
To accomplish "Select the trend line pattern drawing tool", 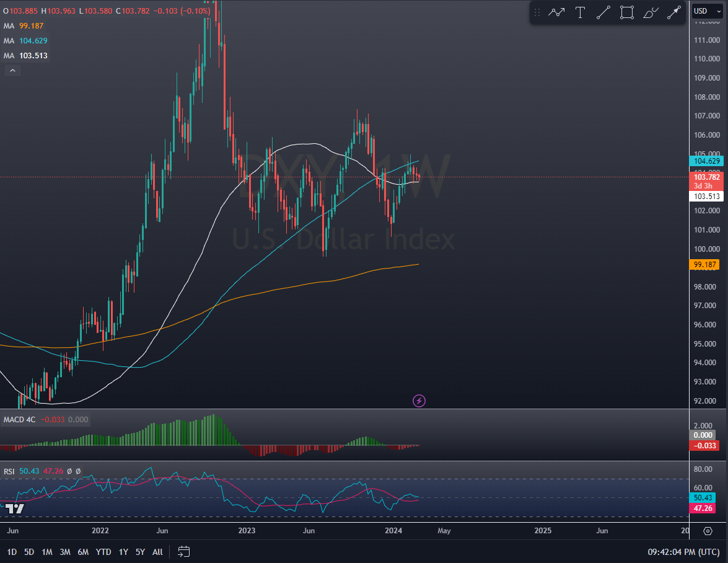I will [556, 12].
